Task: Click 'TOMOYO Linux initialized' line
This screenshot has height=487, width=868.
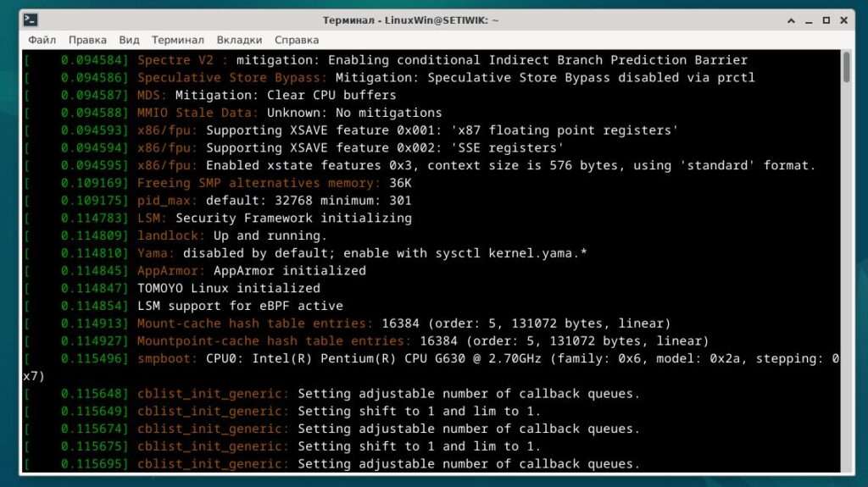Action: point(229,288)
